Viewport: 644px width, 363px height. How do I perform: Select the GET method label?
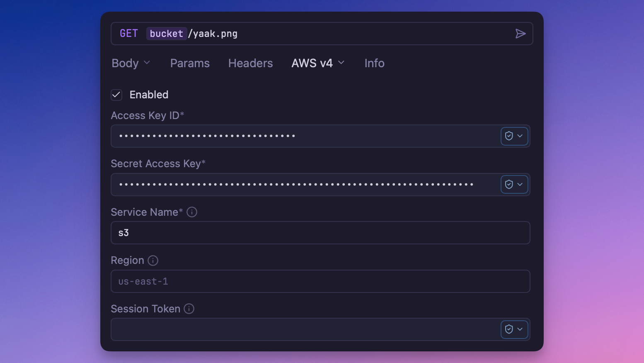tap(128, 33)
